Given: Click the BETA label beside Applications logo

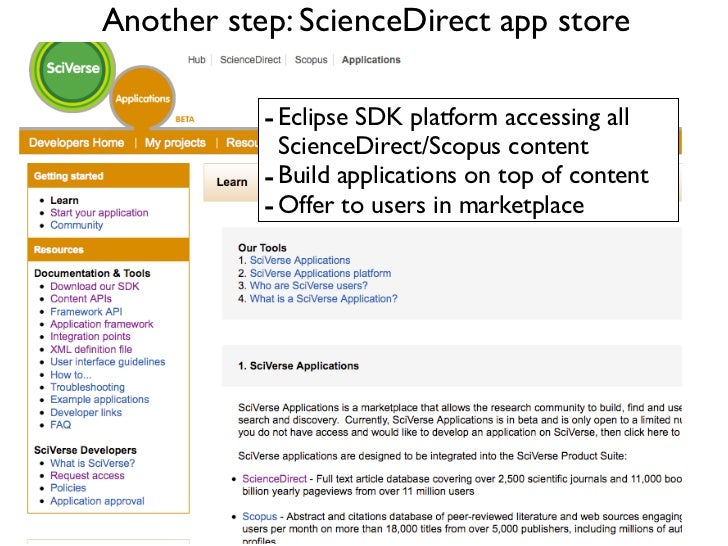Looking at the screenshot, I should pos(185,119).
